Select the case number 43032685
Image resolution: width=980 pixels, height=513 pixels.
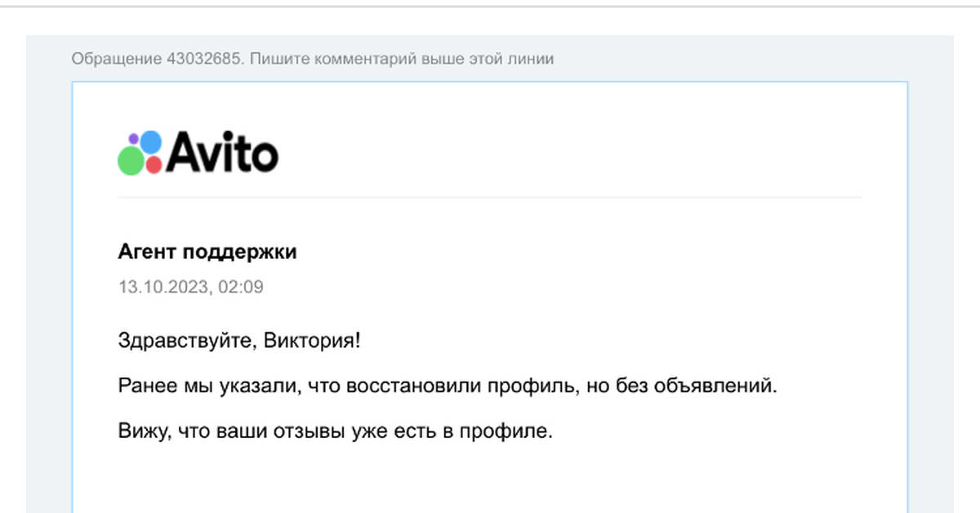pyautogui.click(x=205, y=59)
